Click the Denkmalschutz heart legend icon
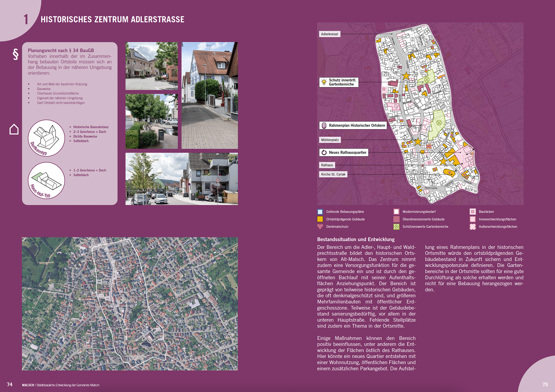This screenshot has height=392, width=555. [320, 227]
